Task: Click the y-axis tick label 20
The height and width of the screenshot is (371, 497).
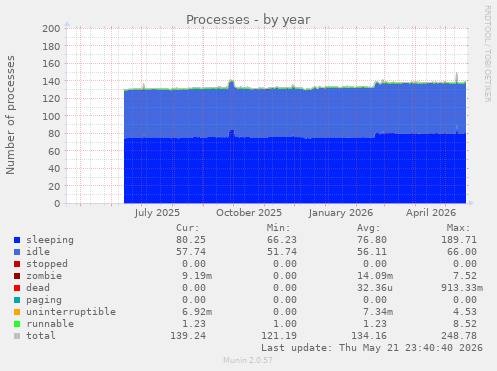Action: coord(54,186)
